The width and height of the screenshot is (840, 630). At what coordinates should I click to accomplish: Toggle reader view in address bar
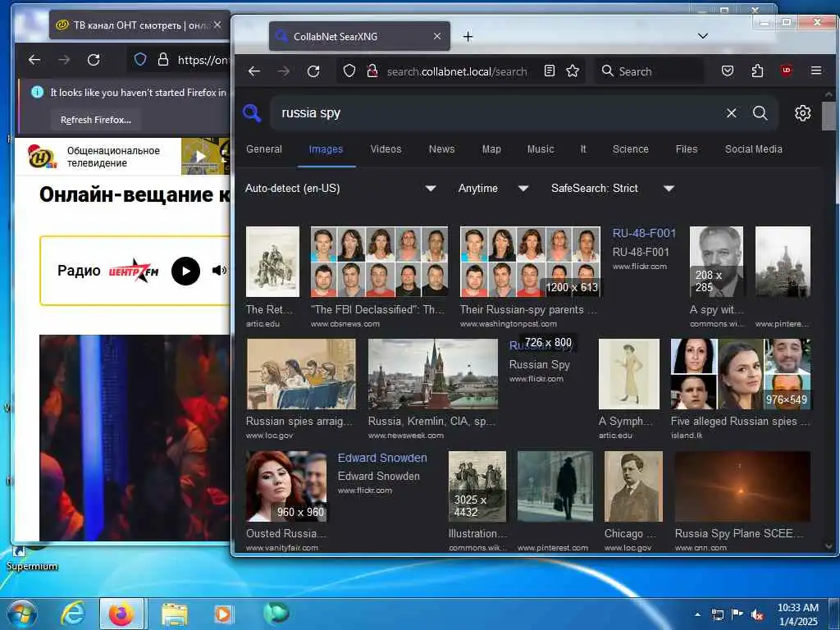coord(549,71)
